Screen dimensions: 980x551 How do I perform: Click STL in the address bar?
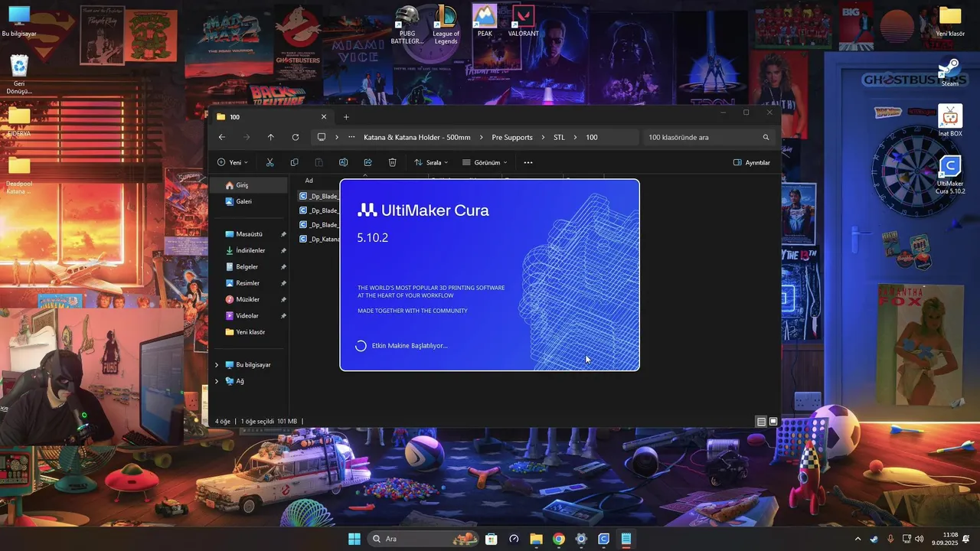[559, 138]
